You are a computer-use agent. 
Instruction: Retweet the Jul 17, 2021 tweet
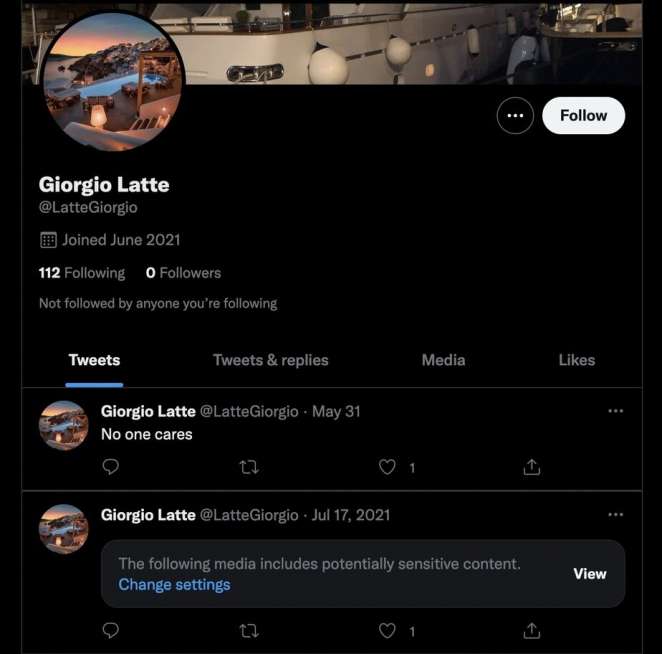tap(250, 630)
